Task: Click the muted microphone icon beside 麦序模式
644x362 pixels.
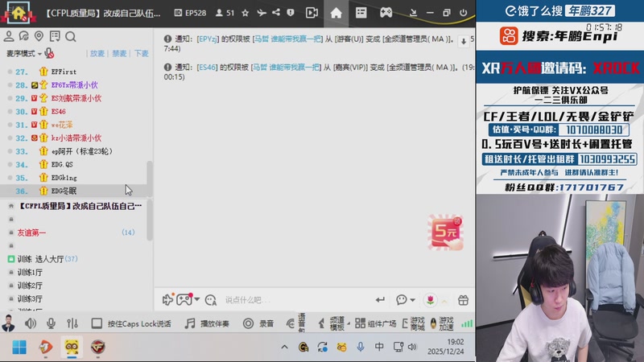Action: click(49, 53)
